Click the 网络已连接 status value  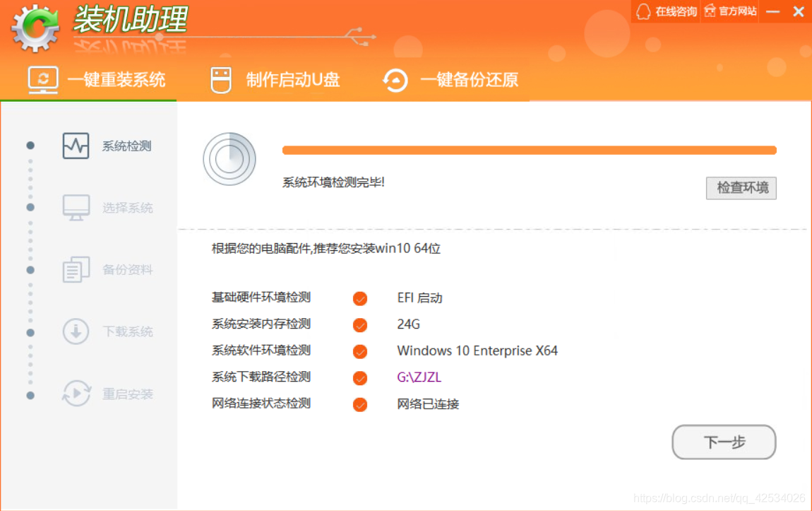[428, 404]
